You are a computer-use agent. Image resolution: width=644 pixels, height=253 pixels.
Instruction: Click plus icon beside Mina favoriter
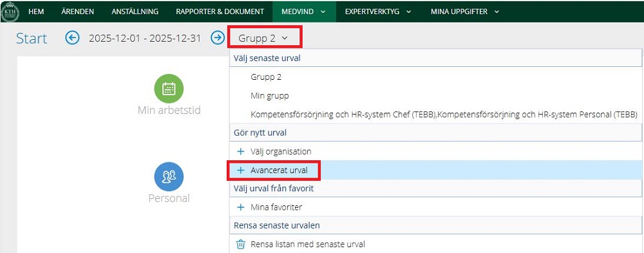click(241, 207)
